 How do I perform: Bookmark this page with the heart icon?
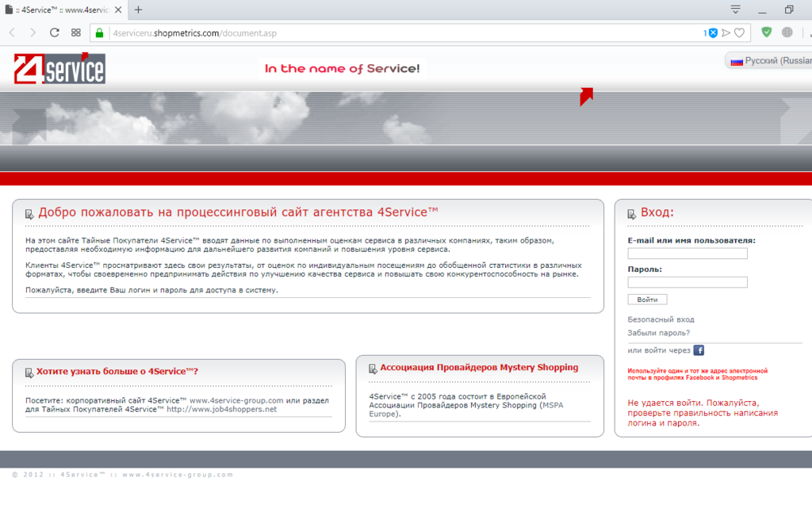pyautogui.click(x=740, y=33)
